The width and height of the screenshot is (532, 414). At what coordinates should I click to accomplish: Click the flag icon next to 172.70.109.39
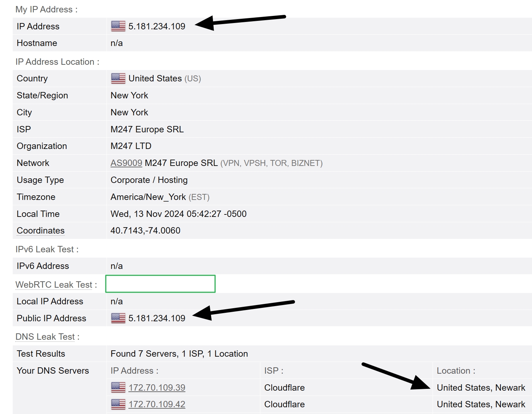click(x=117, y=387)
